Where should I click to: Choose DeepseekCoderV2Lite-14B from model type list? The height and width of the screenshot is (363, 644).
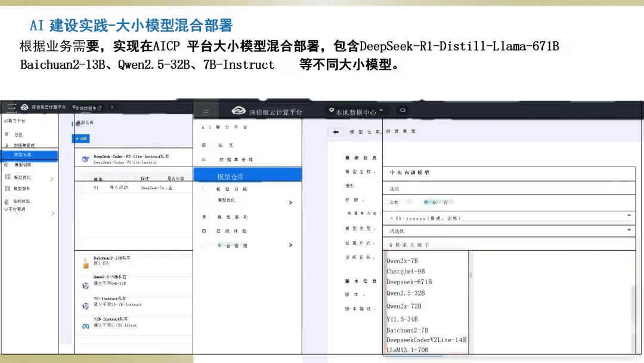tap(426, 340)
